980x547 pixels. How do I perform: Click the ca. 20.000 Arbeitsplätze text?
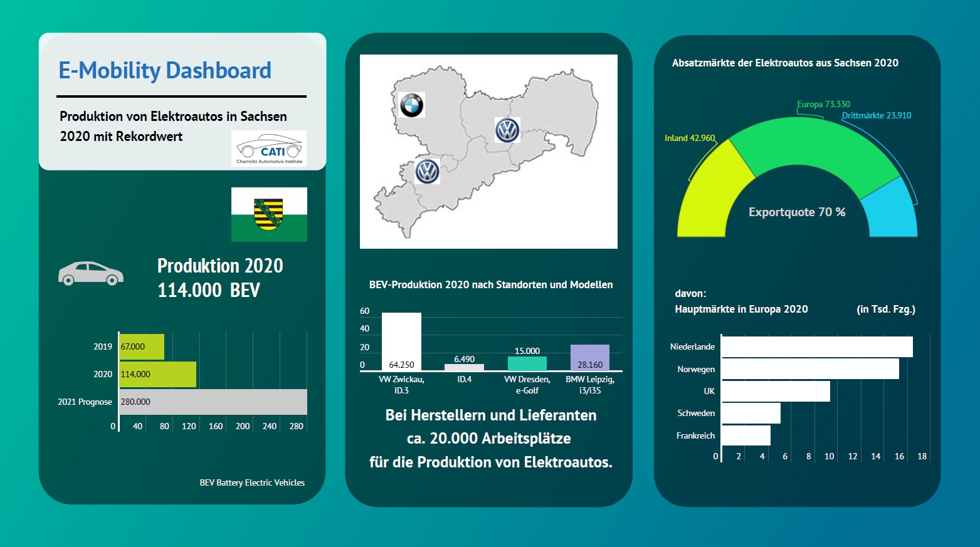pos(489,438)
